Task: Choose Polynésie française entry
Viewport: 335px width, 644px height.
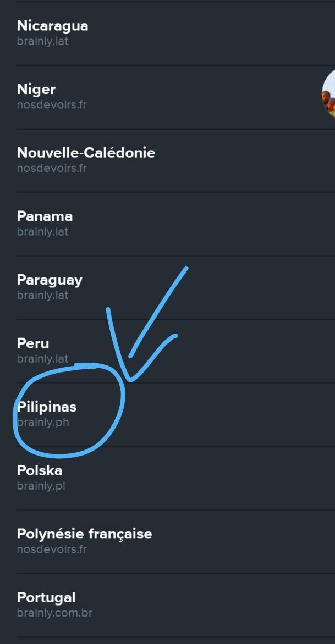Action: click(x=84, y=534)
